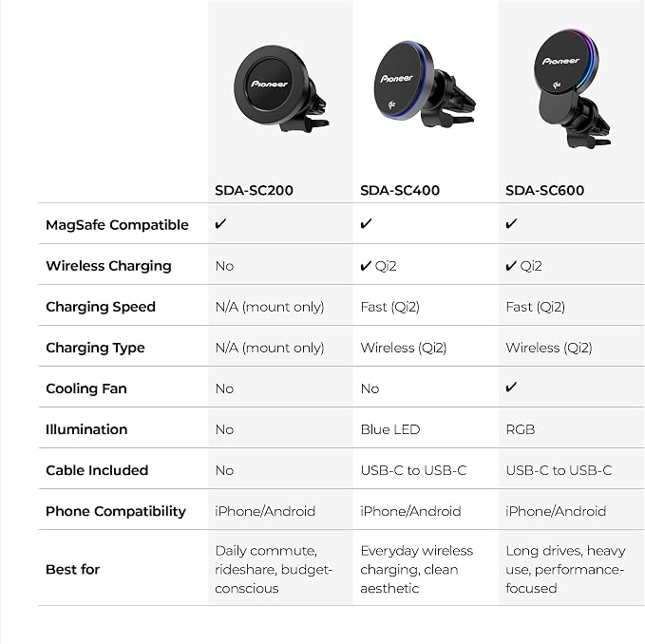Click the Qi2 wireless charging checkmark for SDA-SC600
The image size is (645, 644).
click(x=511, y=266)
